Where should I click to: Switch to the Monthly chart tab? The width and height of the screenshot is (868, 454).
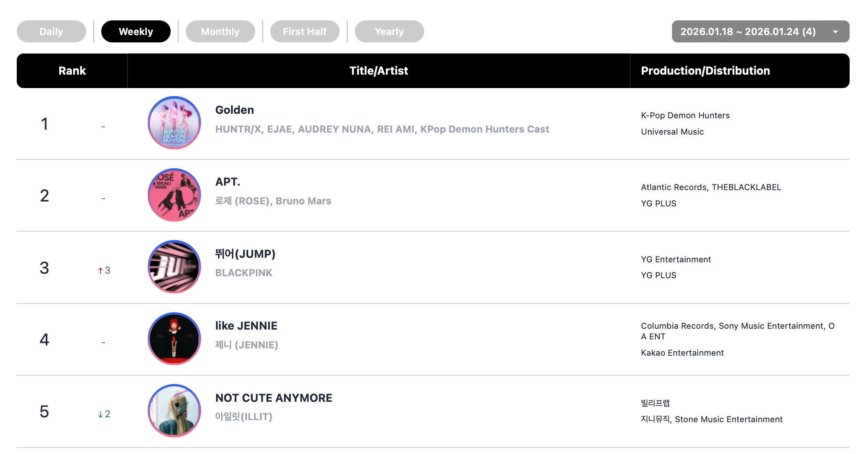coord(220,31)
